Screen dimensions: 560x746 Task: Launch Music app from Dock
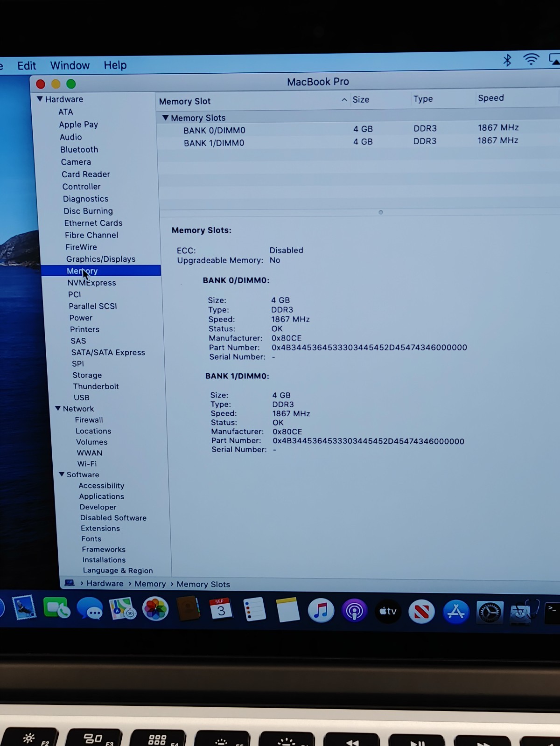point(321,610)
